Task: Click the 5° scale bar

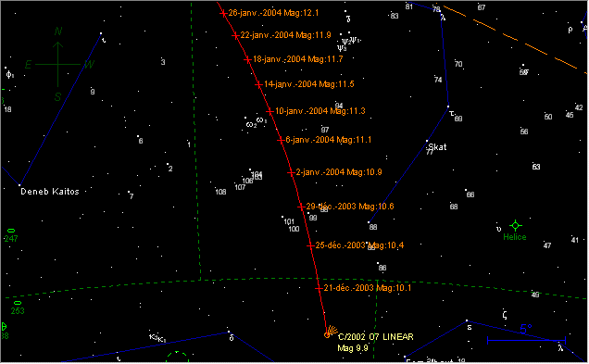Action: coord(526,340)
